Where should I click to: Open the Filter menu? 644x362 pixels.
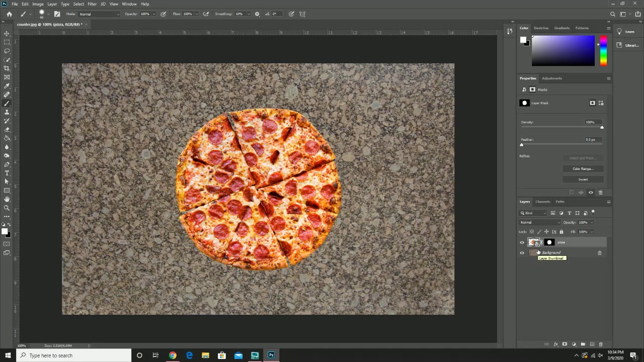tap(92, 4)
